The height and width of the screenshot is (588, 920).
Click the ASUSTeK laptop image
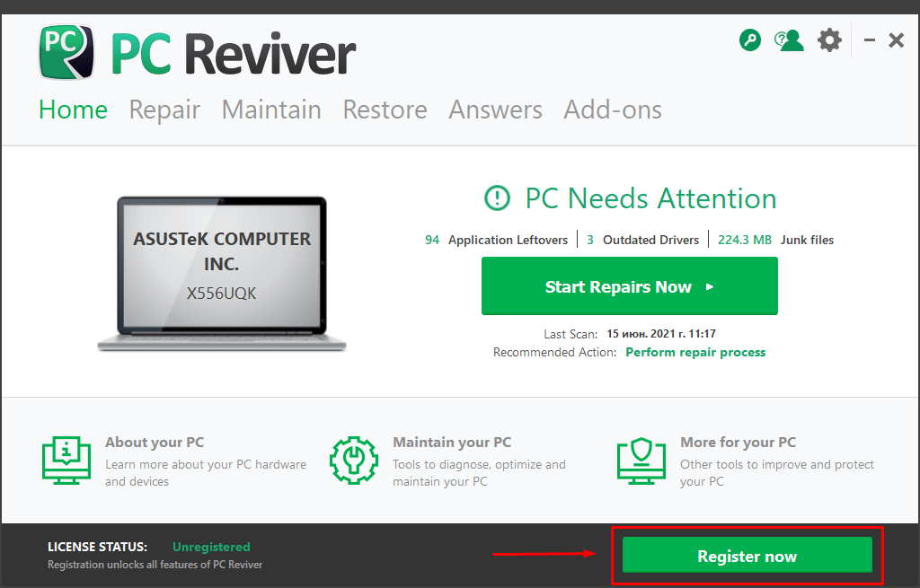pyautogui.click(x=222, y=274)
